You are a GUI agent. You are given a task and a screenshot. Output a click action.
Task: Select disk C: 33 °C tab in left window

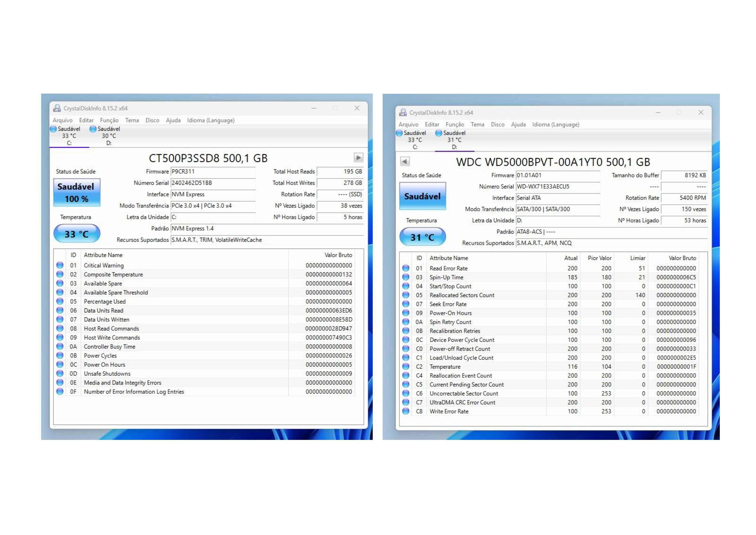[x=69, y=136]
